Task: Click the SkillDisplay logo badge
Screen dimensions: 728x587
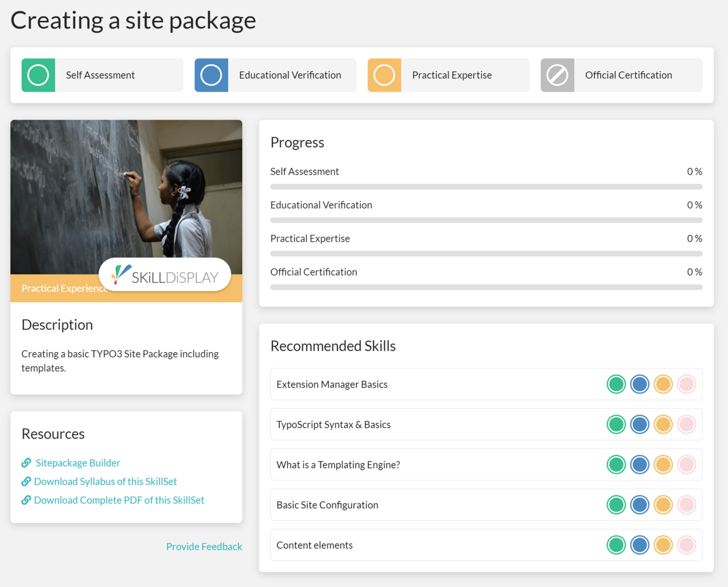Action: 165,275
